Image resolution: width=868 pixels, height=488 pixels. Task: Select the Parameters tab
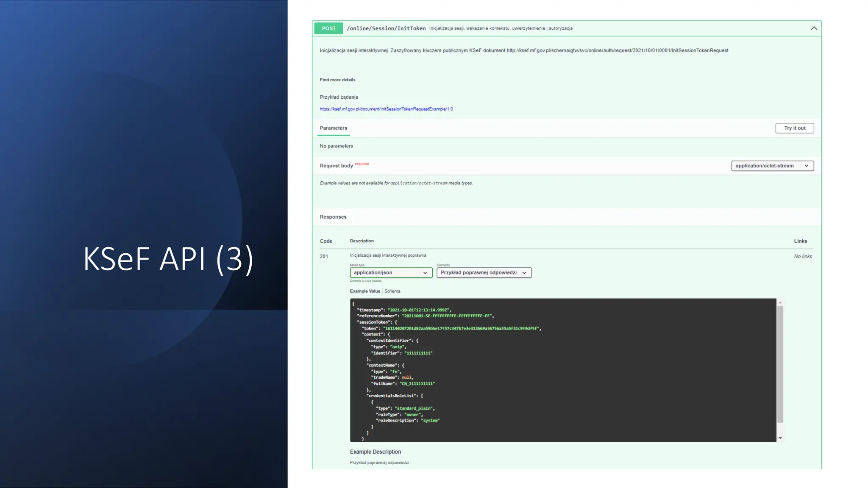tap(333, 128)
